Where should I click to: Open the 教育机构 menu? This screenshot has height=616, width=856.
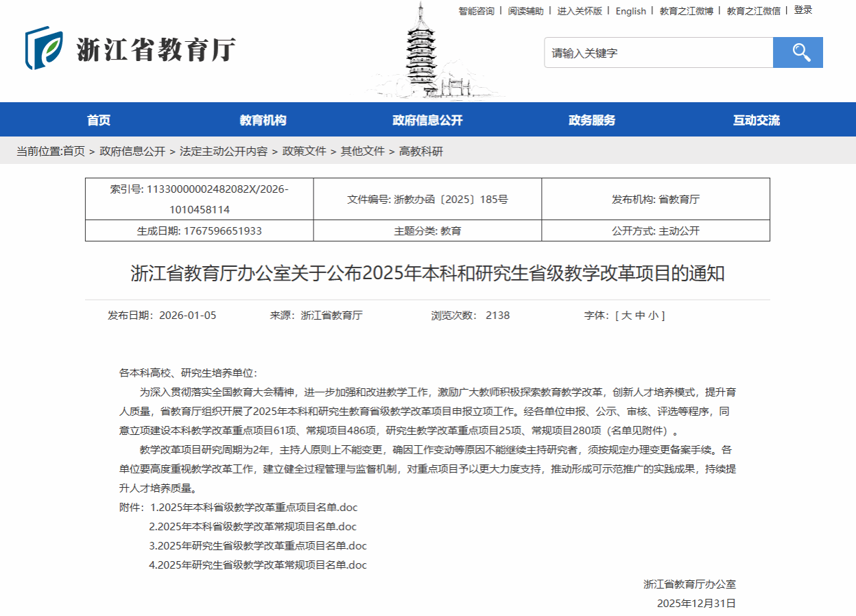[x=264, y=119]
